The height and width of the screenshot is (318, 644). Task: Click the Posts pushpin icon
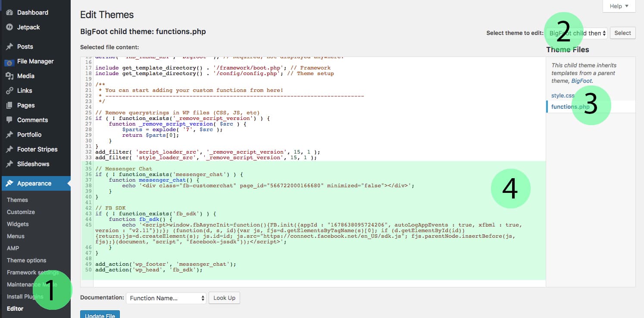pos(9,47)
